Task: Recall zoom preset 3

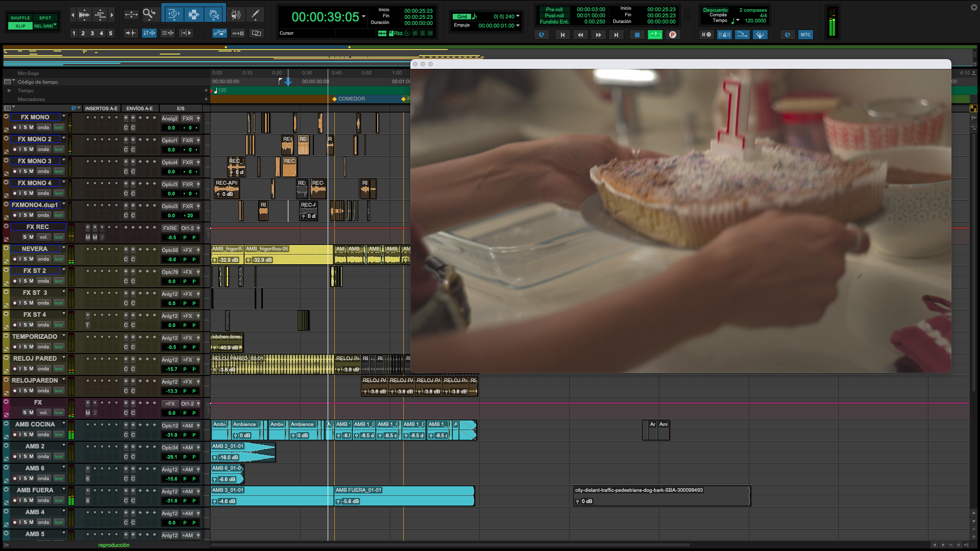Action: (92, 33)
